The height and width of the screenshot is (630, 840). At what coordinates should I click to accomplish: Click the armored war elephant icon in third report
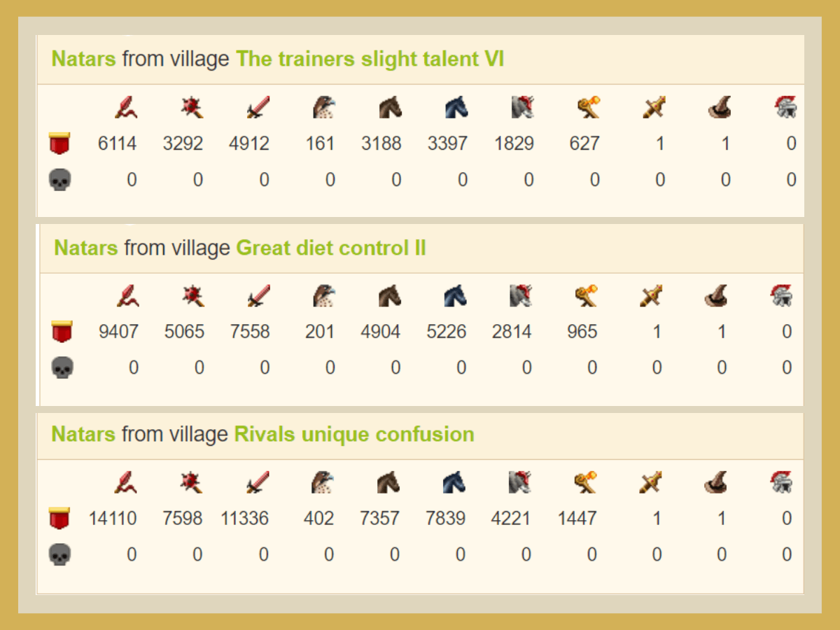click(x=521, y=482)
